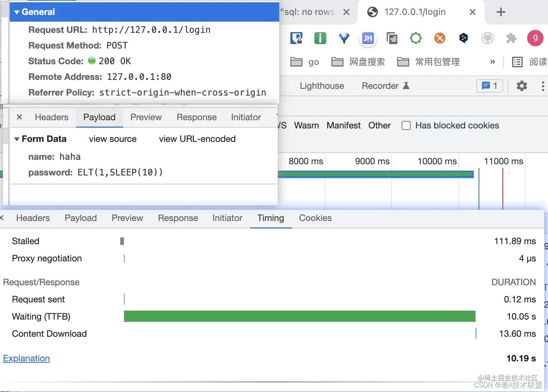Open Preview tab in lower pane
Image resolution: width=548 pixels, height=392 pixels.
tap(127, 218)
